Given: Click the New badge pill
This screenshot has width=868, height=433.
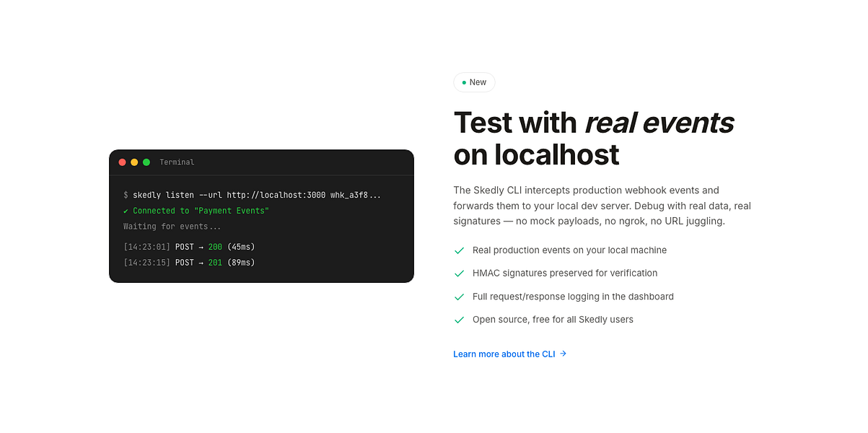Looking at the screenshot, I should coord(474,82).
